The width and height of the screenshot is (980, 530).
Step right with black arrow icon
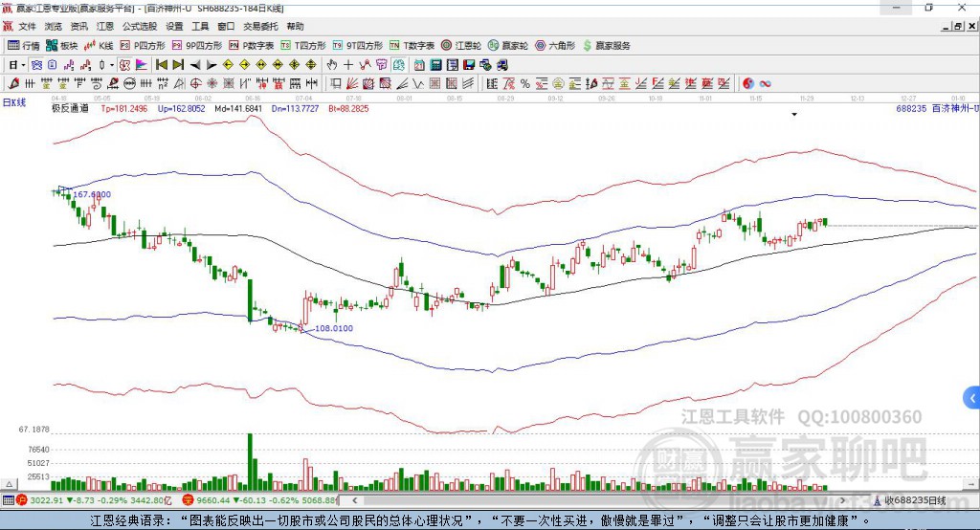(x=212, y=65)
